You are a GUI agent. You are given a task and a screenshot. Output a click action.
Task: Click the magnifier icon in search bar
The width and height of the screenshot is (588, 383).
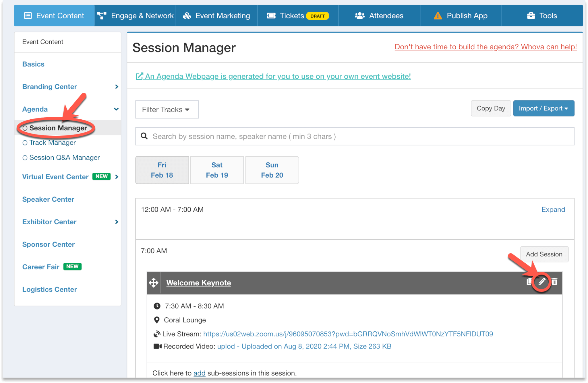144,136
